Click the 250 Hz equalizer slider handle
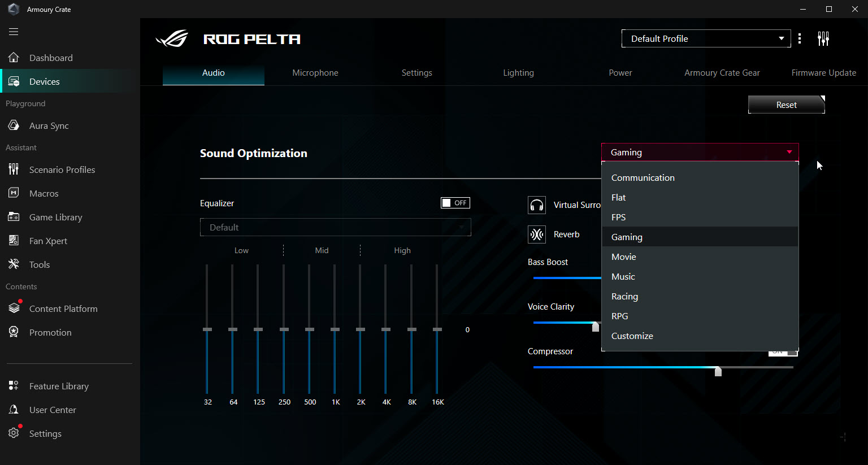Screen dimensions: 868x465 coord(284,329)
